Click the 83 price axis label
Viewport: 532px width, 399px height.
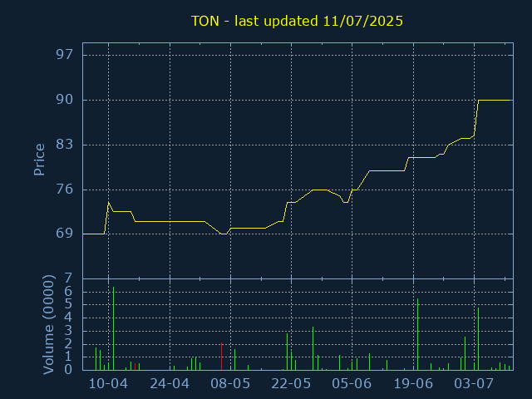tap(65, 145)
